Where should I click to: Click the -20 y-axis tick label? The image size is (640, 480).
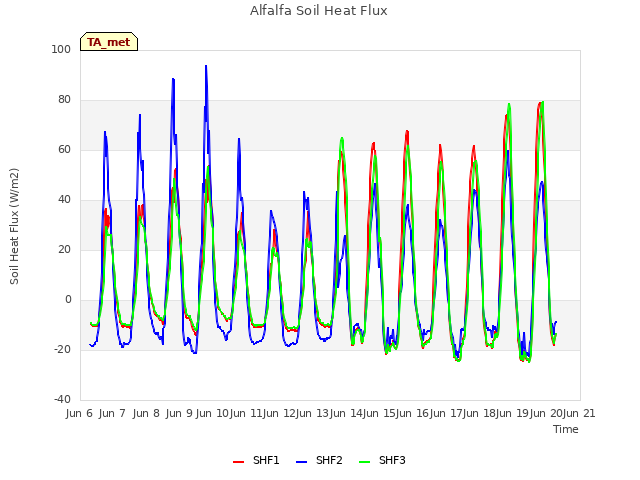click(62, 350)
